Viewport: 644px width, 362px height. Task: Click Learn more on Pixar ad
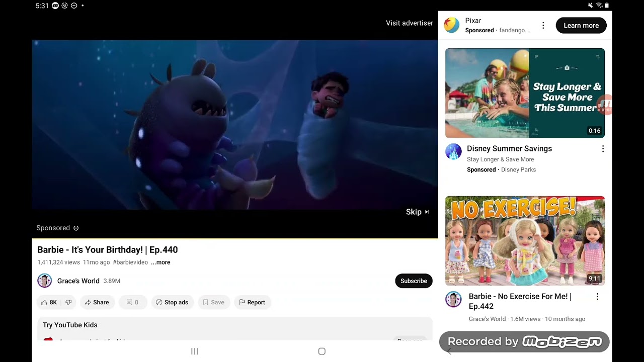[581, 25]
